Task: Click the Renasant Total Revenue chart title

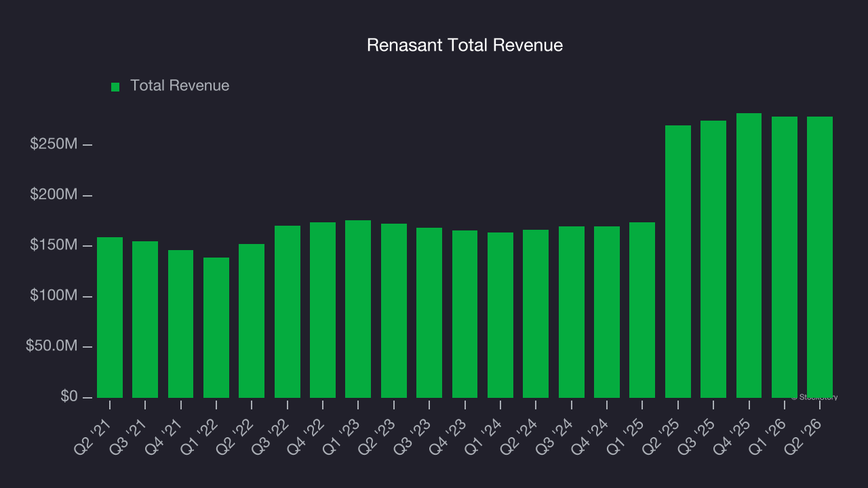Action: (465, 45)
